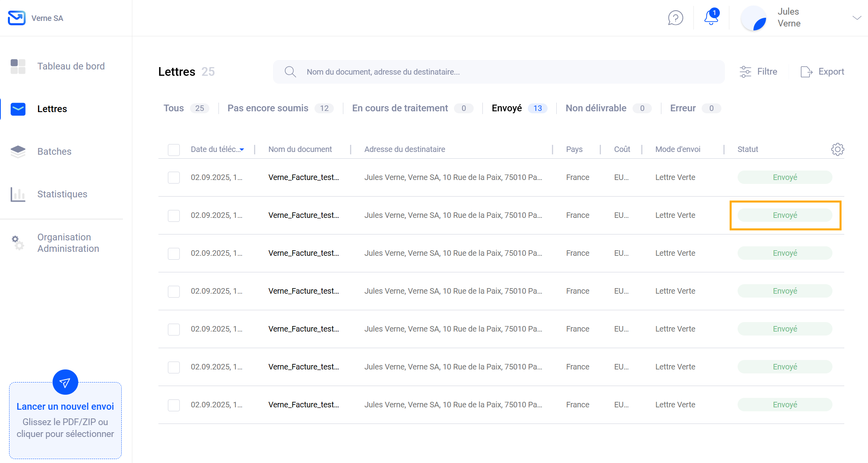868x463 pixels.
Task: Open Tableau de bord from sidebar
Action: click(71, 66)
